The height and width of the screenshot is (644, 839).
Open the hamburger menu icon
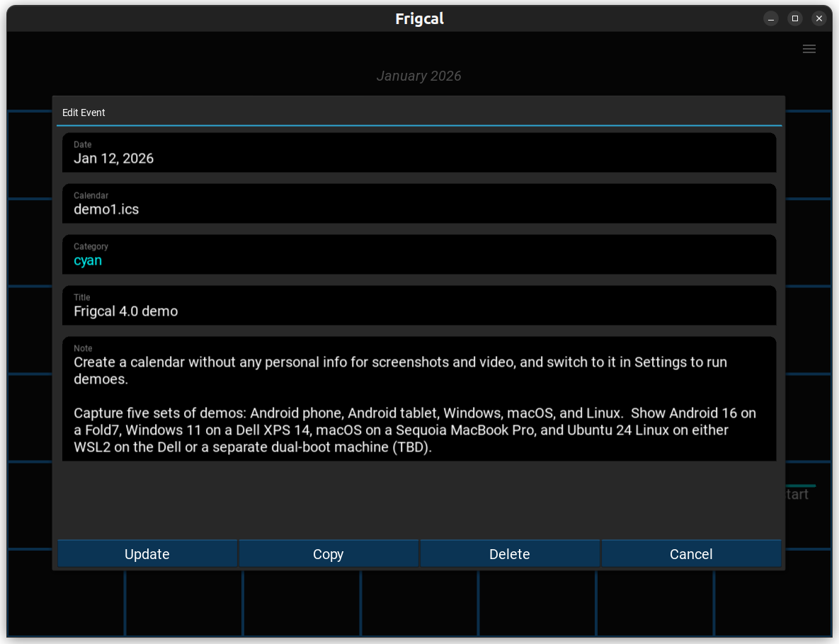[809, 49]
